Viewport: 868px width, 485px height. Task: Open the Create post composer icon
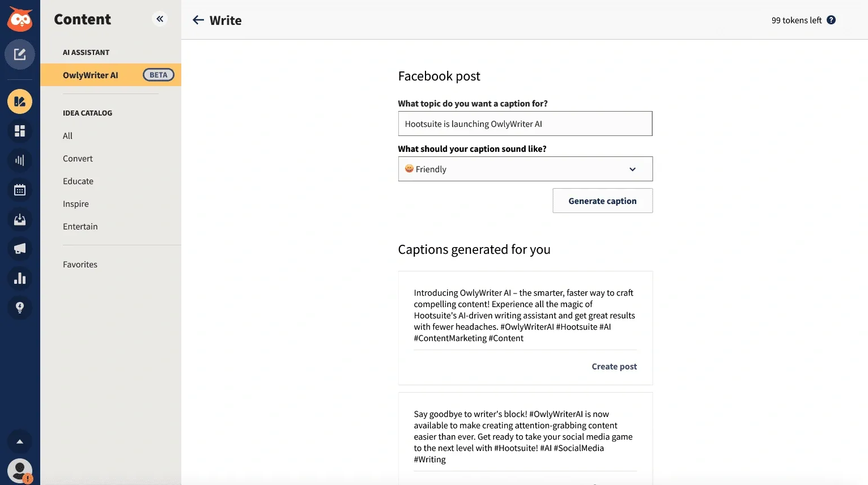(x=20, y=54)
